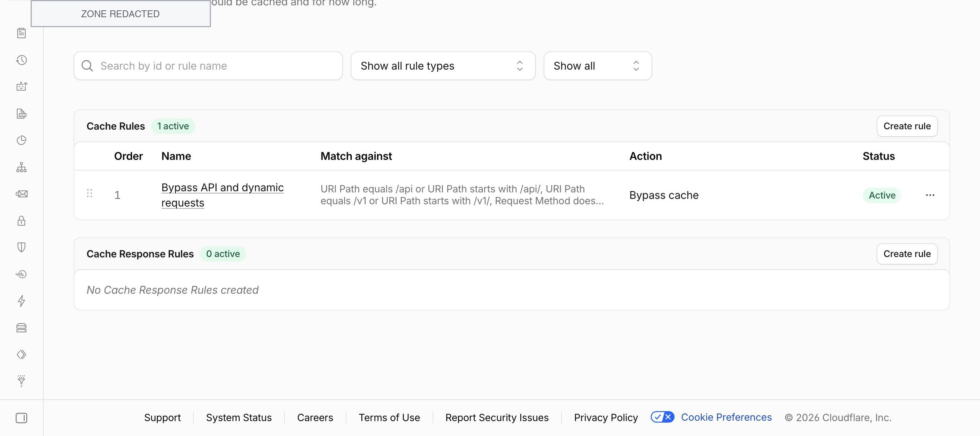980x436 pixels.
Task: Click the order number 1 cell
Action: coord(118,195)
